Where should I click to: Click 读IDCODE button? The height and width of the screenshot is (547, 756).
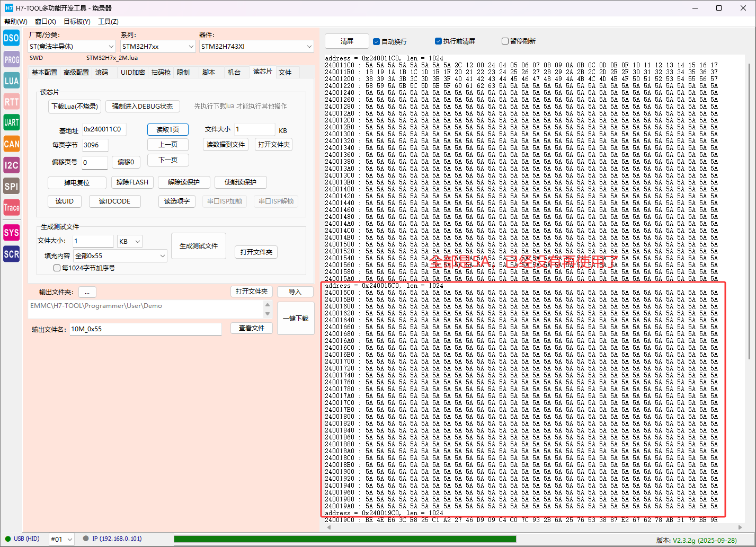pos(114,201)
